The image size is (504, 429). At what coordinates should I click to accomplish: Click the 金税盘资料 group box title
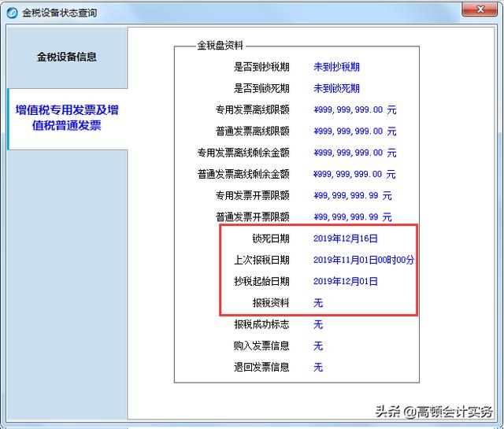coord(220,46)
